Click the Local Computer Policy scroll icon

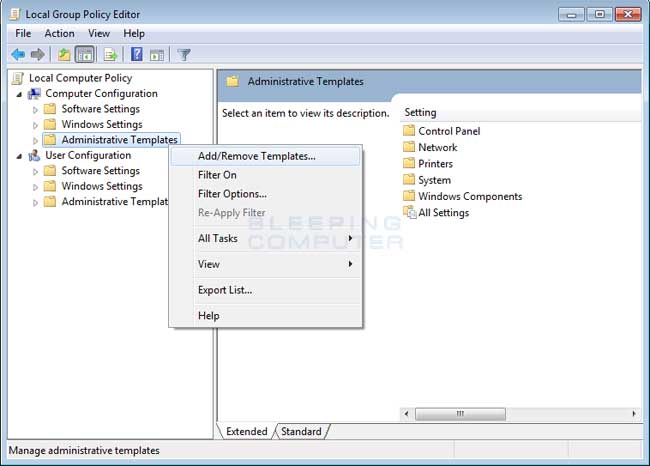click(x=18, y=78)
